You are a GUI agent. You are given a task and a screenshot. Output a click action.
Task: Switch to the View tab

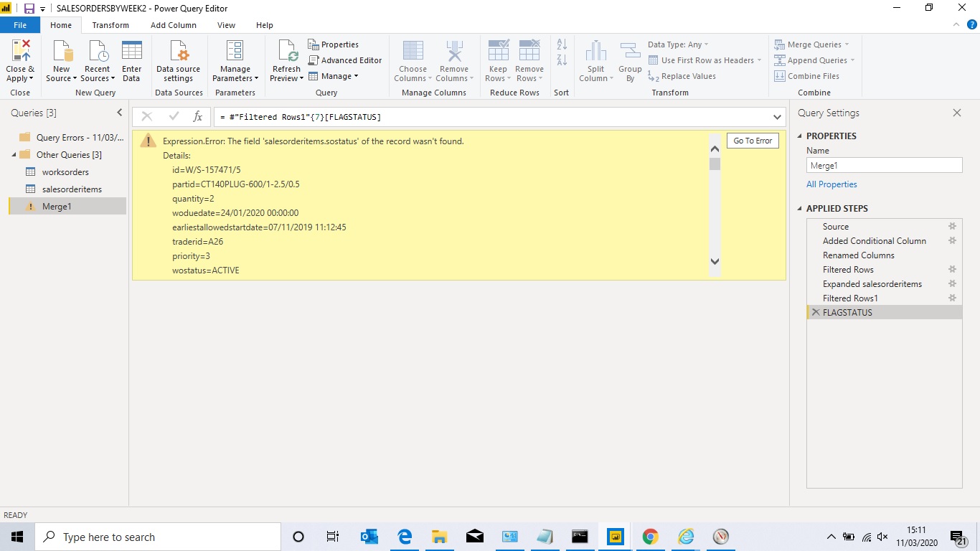click(226, 25)
